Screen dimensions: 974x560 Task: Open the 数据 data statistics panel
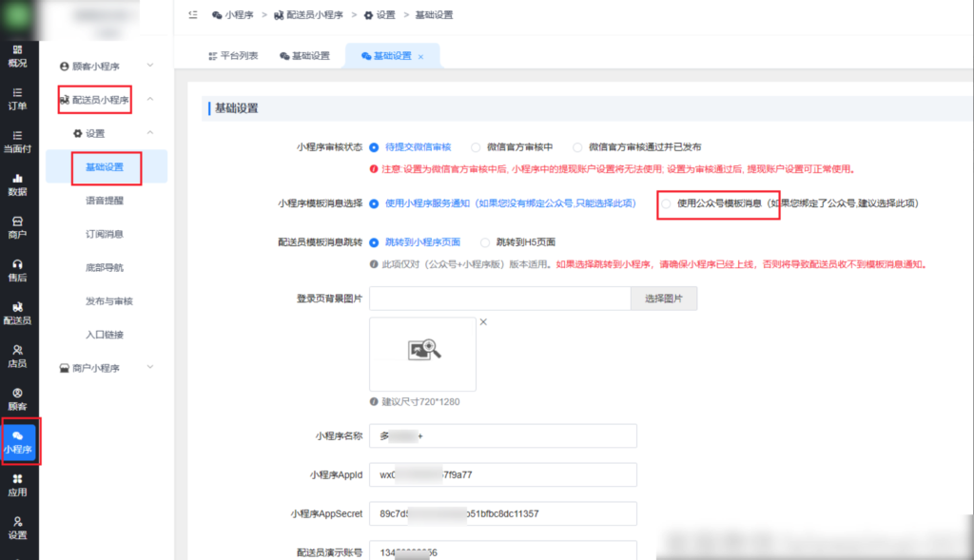[17, 186]
